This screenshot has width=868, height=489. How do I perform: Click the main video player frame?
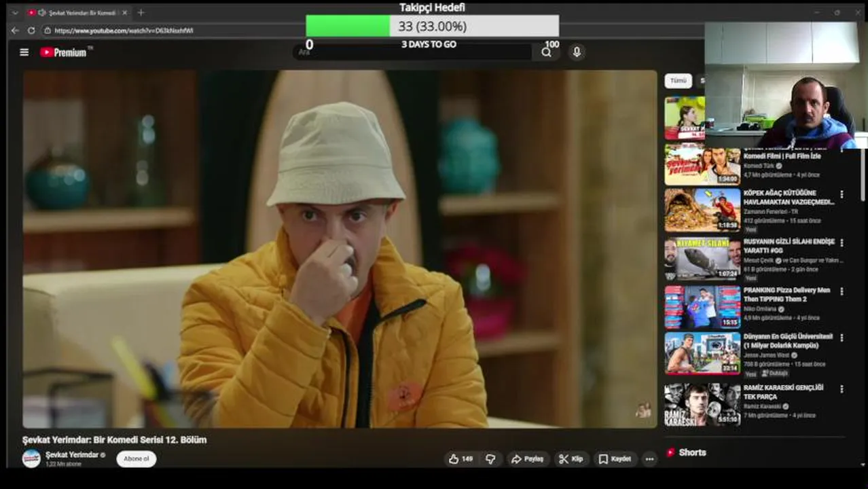(340, 249)
